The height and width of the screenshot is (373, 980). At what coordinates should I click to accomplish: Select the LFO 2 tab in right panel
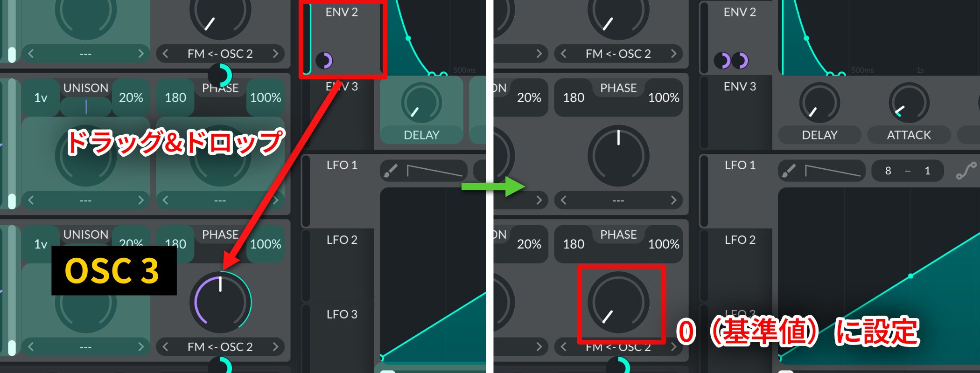point(740,240)
